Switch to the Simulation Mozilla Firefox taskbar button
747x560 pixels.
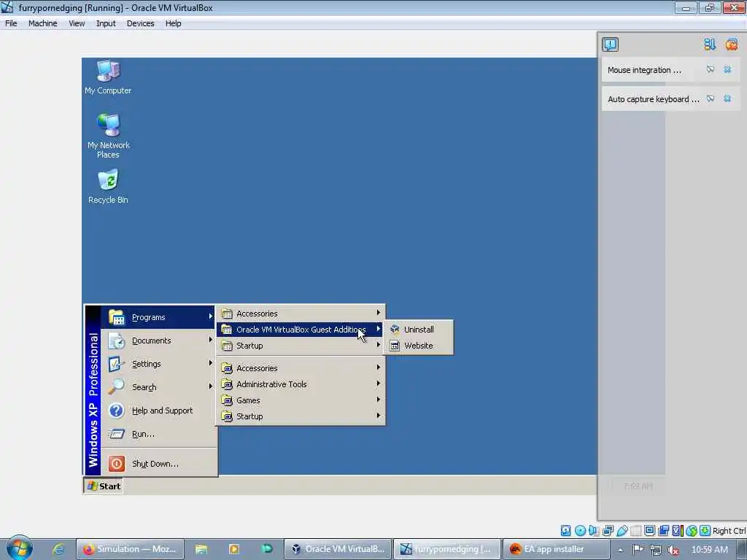coord(130,549)
